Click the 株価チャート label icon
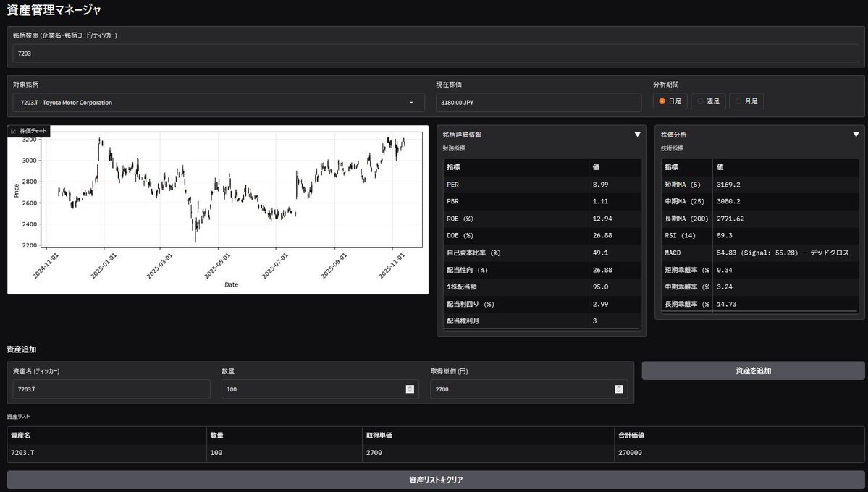The height and width of the screenshot is (492, 868). (x=14, y=131)
